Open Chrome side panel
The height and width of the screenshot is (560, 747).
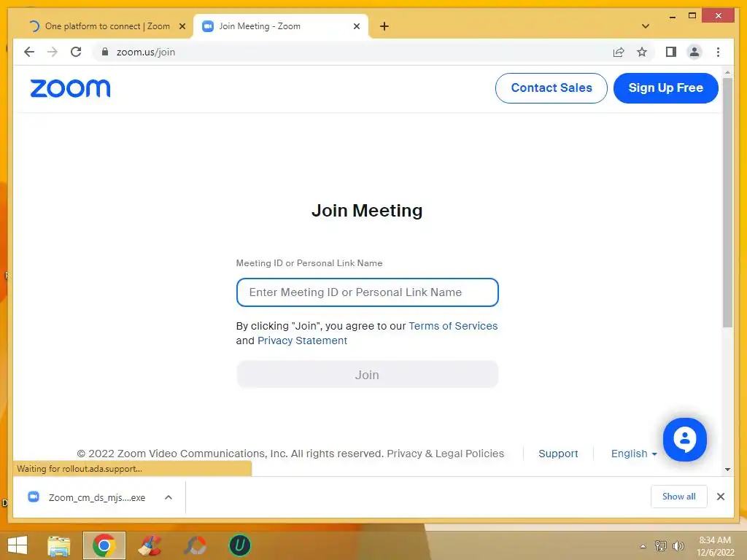tap(671, 52)
